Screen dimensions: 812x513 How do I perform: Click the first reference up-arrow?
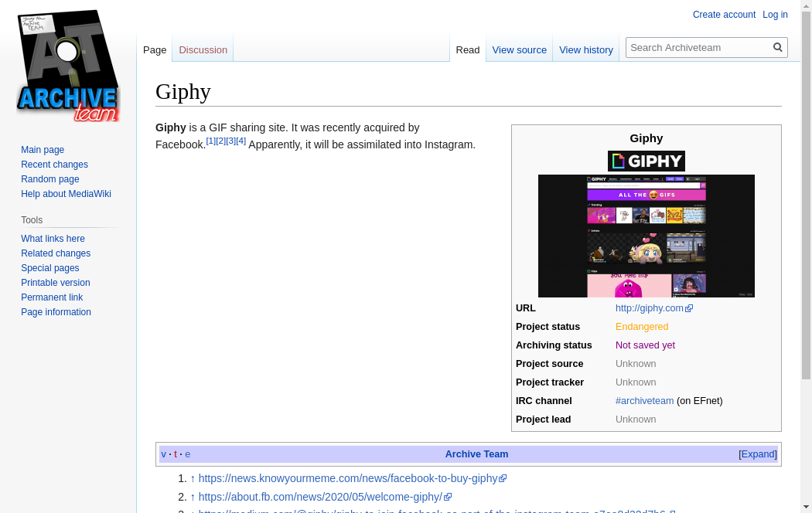[x=193, y=478]
